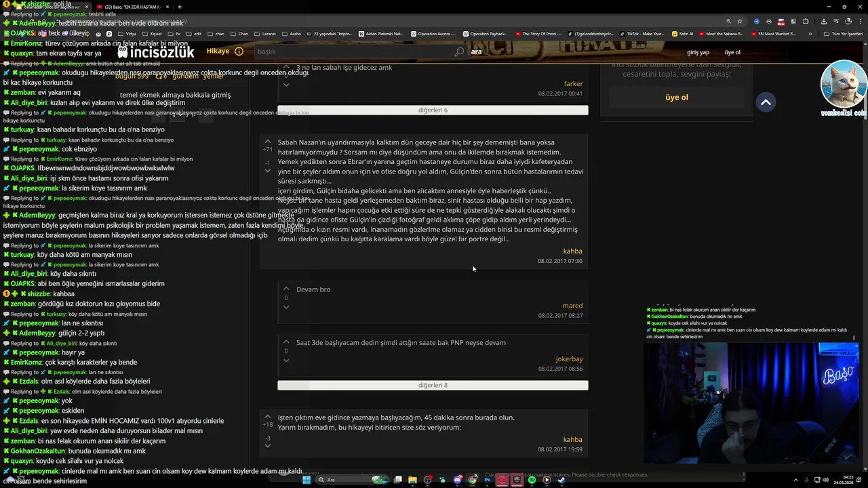Click chat username 'GokhanOzakaltun'
The image size is (868, 488).
coord(38,451)
